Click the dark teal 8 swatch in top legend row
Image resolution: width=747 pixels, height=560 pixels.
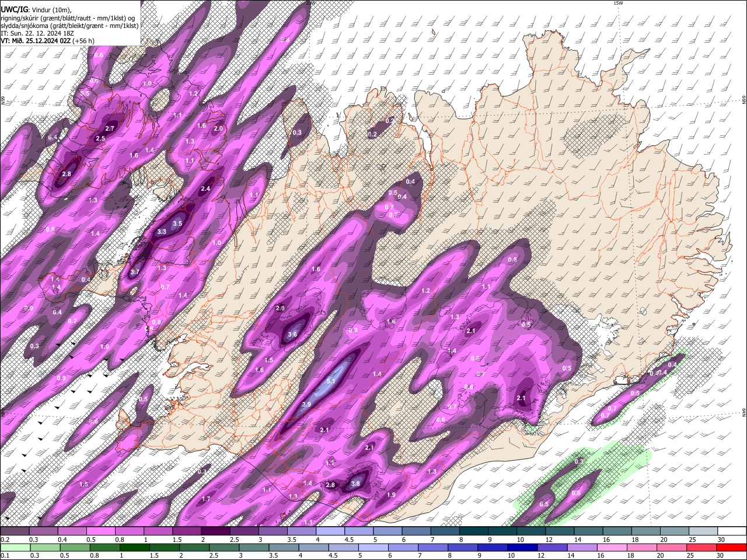click(x=473, y=531)
